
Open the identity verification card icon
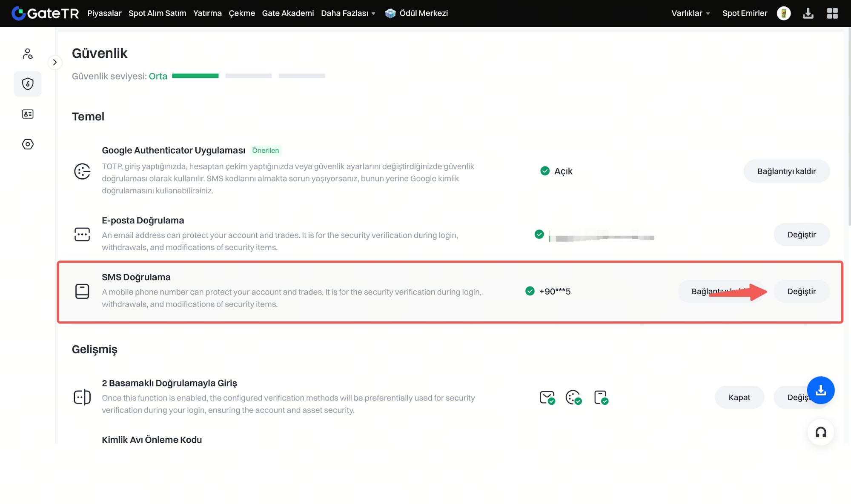click(28, 114)
